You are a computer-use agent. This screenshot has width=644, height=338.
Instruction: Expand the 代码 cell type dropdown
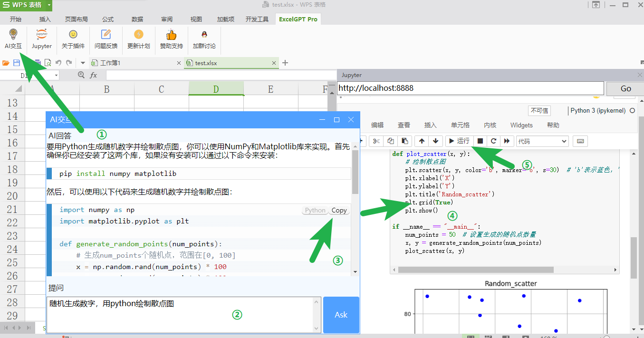[x=542, y=141]
